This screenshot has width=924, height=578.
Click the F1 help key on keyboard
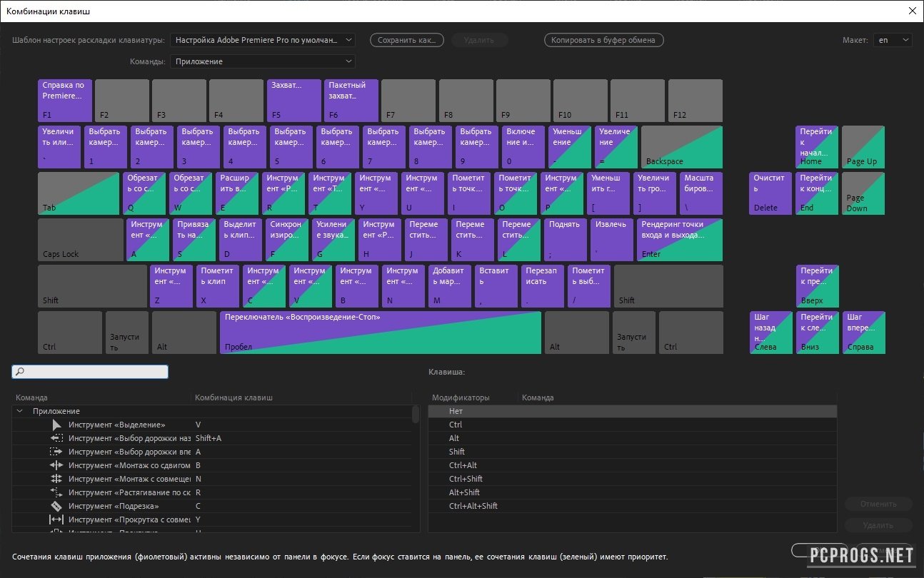point(64,100)
